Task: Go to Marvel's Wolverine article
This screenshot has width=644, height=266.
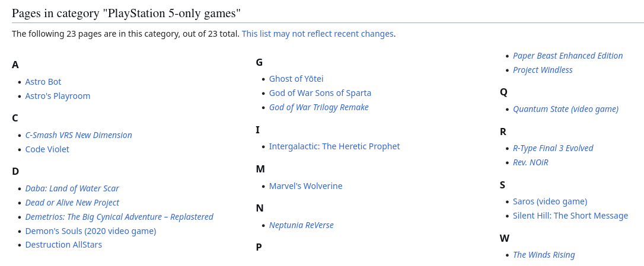Action: (305, 186)
